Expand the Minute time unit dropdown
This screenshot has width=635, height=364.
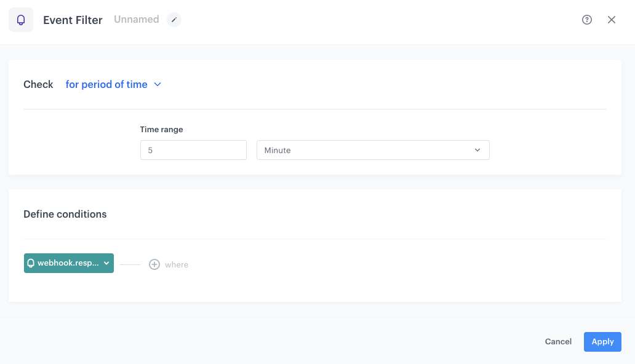tap(372, 149)
